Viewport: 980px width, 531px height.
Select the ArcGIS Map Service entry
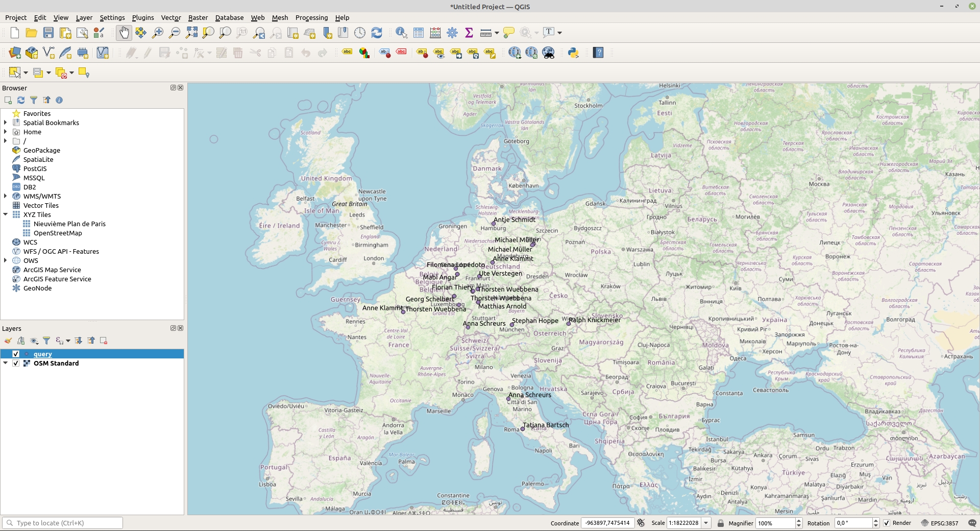[x=52, y=270]
